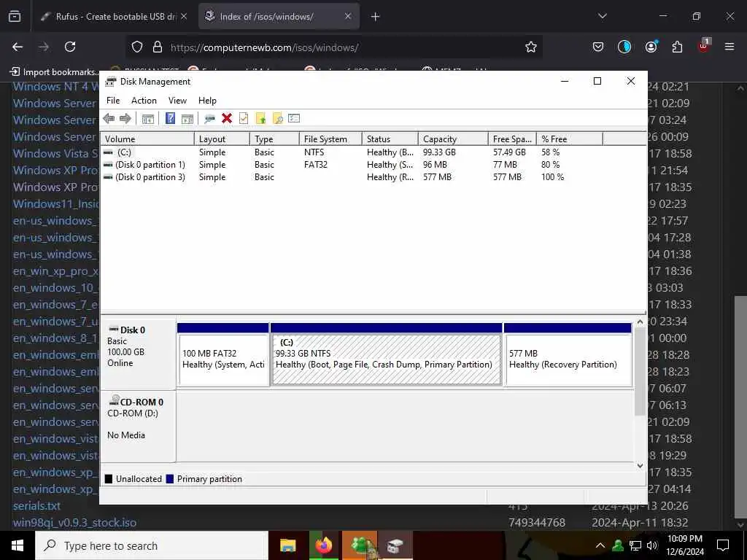Click the Disk 0 header panel
Viewport: 747px width, 560px height.
138,354
